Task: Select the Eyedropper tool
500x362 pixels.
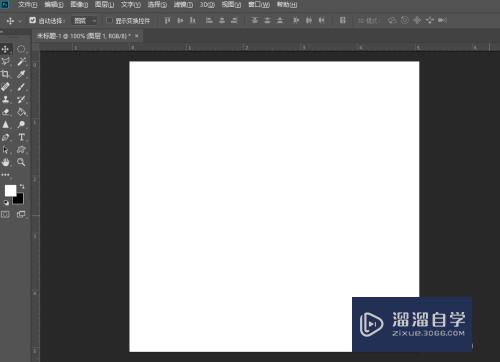Action: tap(21, 74)
